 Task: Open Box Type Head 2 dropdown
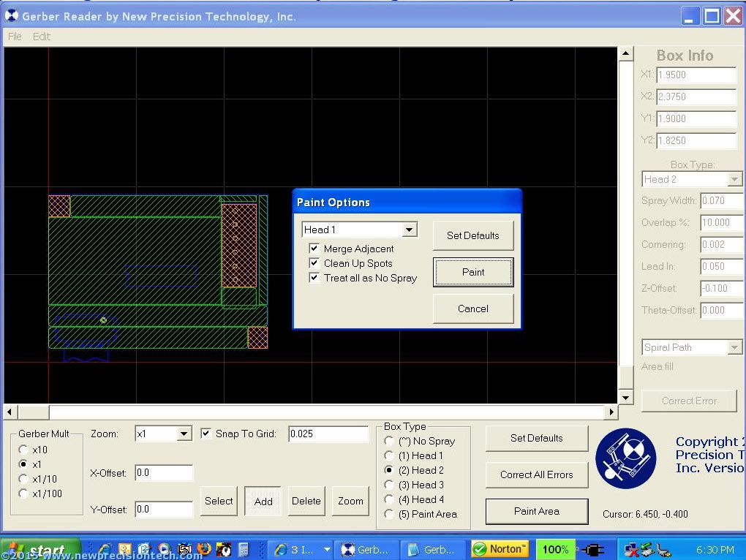tap(734, 179)
